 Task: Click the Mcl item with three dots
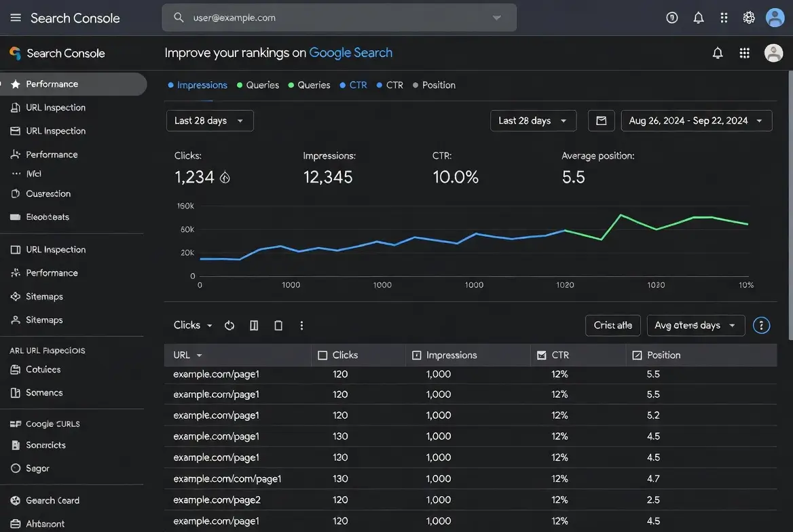[x=26, y=174]
